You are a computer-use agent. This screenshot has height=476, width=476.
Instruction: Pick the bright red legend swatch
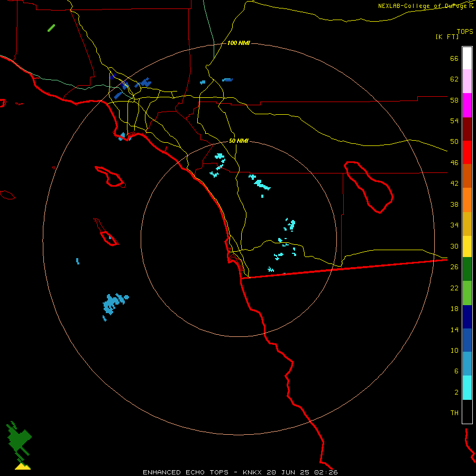click(x=467, y=152)
